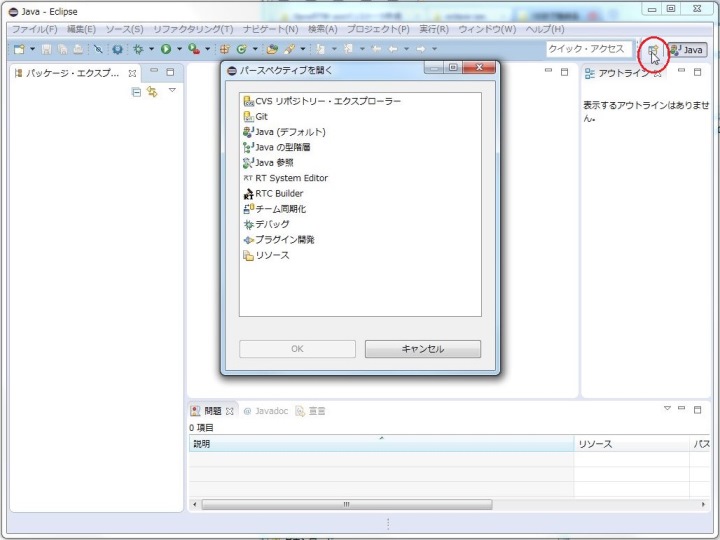Click the Open Type folder icon

pyautogui.click(x=272, y=49)
